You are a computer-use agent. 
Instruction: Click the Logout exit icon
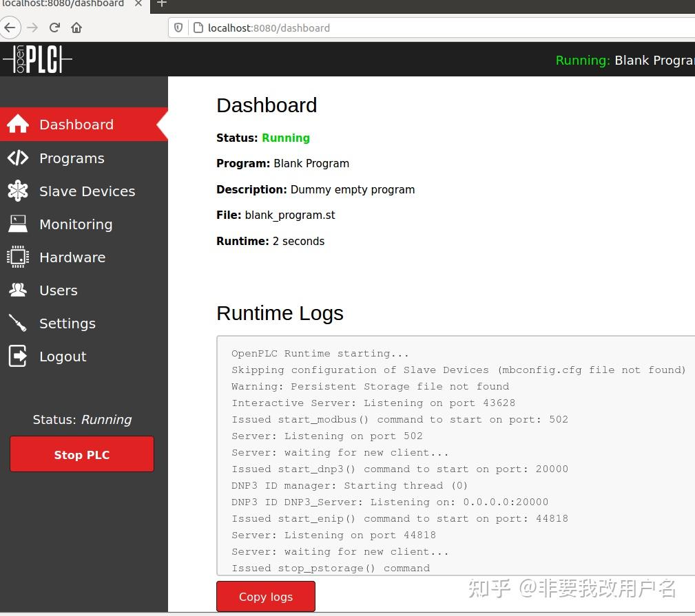(18, 356)
